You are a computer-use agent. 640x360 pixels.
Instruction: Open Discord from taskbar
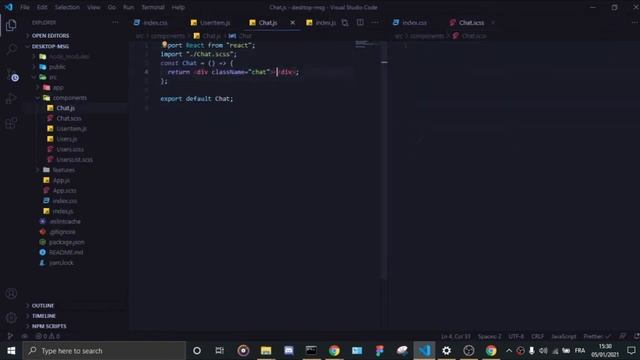click(289, 351)
